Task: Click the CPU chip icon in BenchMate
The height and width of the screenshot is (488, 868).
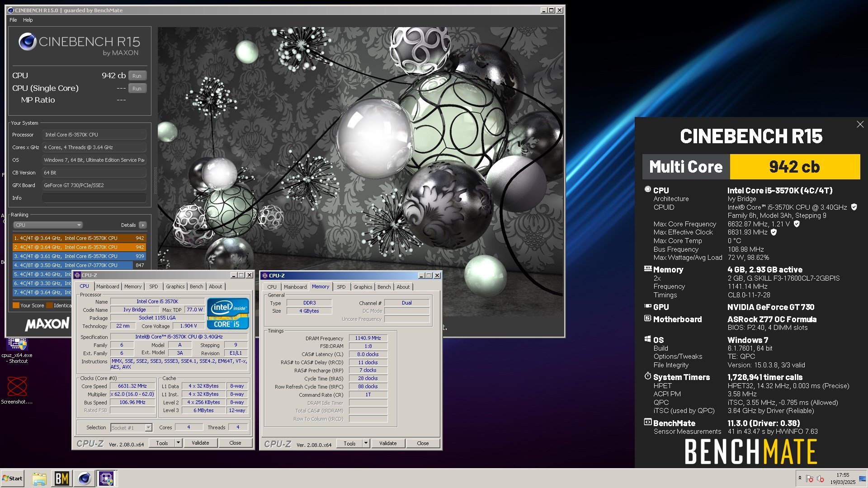Action: pos(647,190)
